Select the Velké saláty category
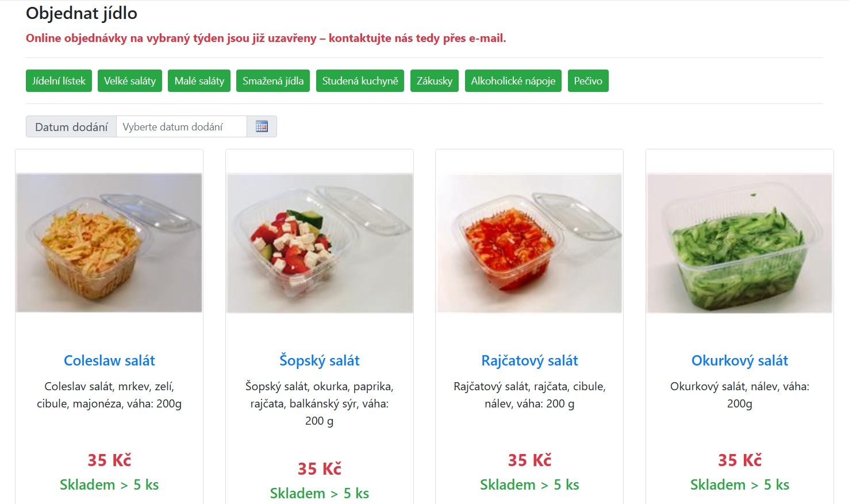Screen dimensions: 849x504 coord(130,80)
